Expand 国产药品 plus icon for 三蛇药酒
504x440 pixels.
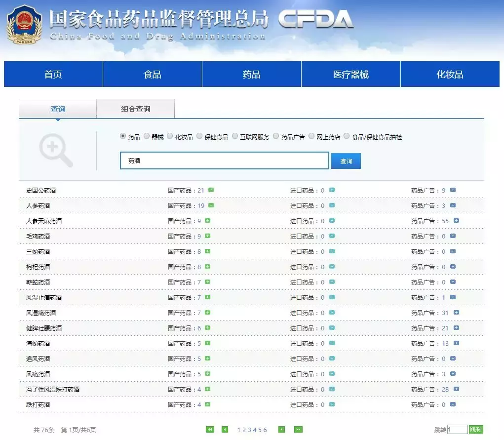pyautogui.click(x=208, y=251)
